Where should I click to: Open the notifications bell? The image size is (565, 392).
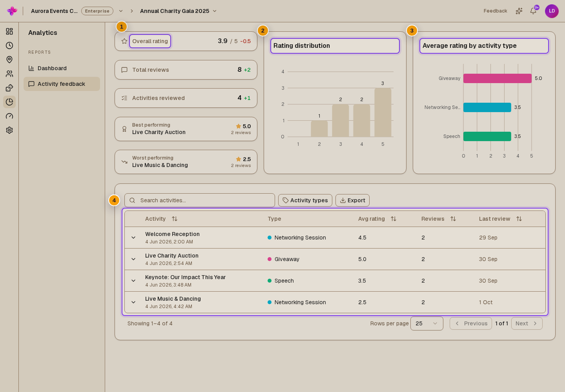533,11
